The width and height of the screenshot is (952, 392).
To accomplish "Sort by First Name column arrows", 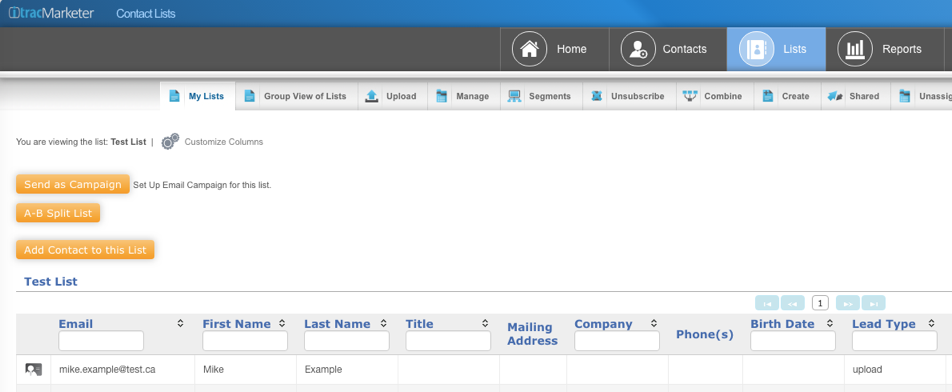I will coord(282,323).
